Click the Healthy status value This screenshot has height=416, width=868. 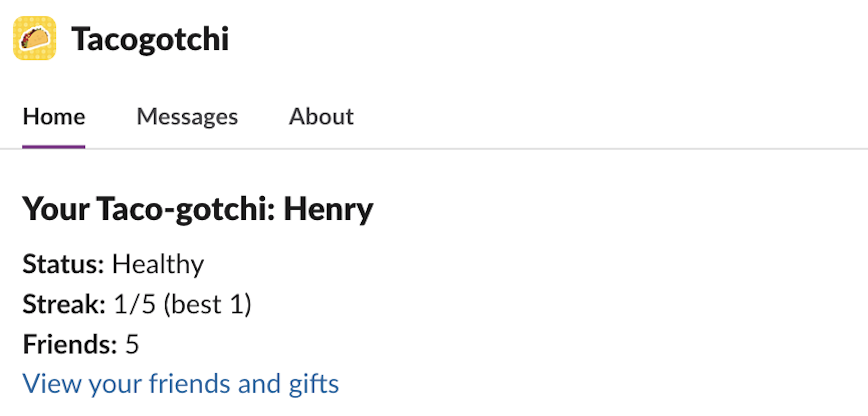pyautogui.click(x=158, y=264)
